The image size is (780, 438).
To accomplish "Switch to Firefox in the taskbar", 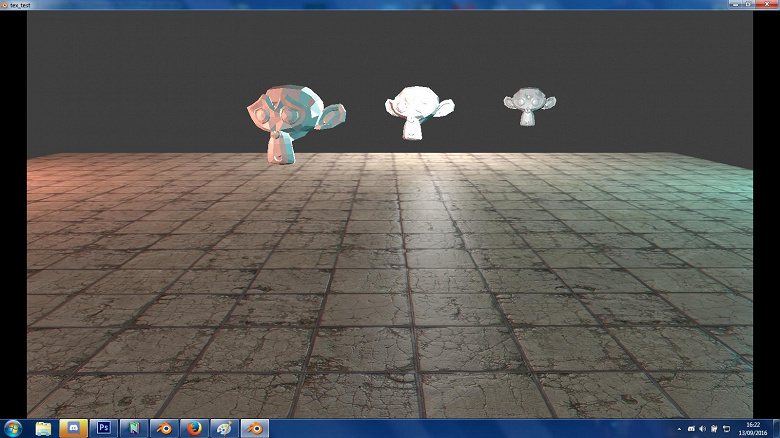I will tap(195, 429).
